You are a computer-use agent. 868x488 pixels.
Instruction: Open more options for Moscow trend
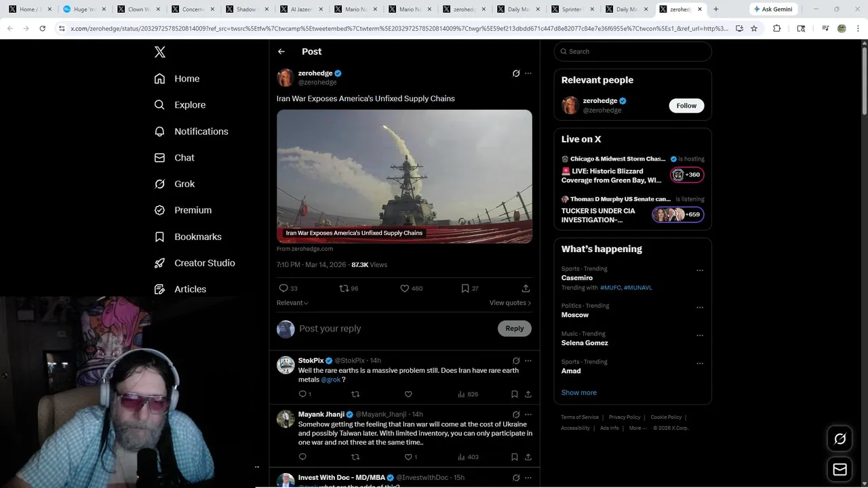coord(700,307)
